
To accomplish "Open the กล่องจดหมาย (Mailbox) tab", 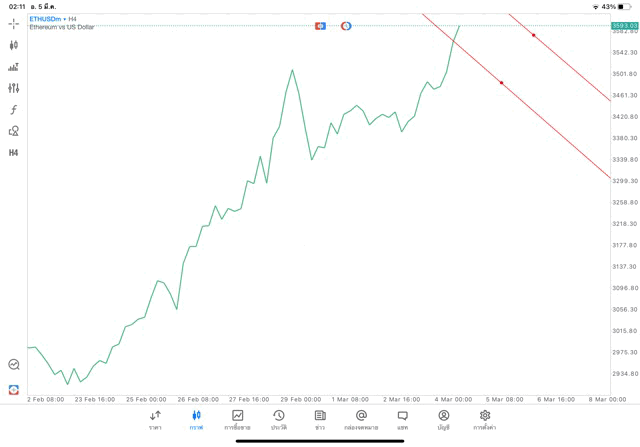I will [361, 420].
